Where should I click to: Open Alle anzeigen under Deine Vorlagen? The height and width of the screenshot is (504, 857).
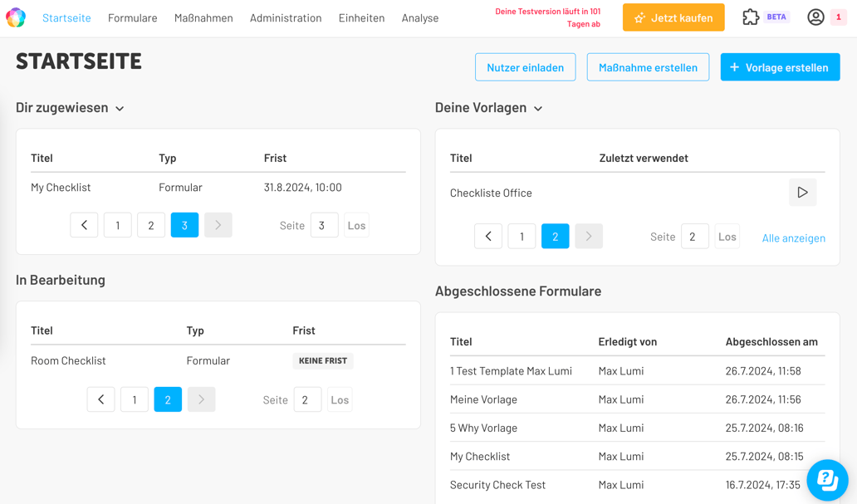[795, 237]
